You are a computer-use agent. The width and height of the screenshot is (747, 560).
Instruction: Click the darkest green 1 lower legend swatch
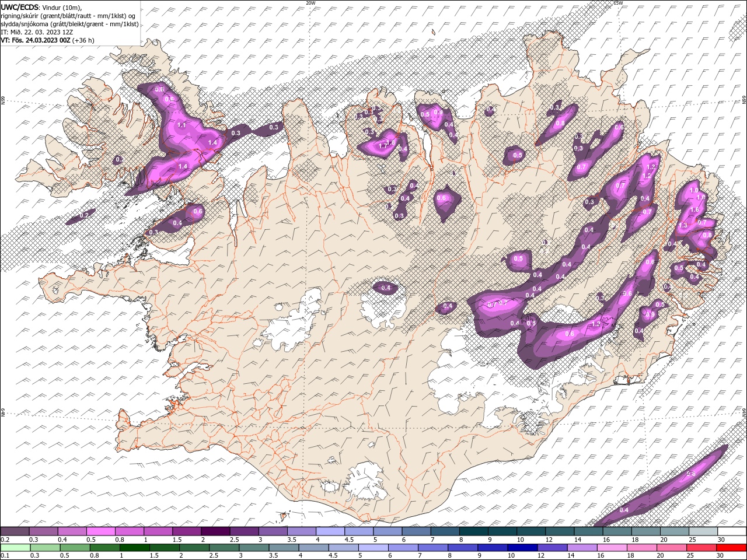(x=134, y=548)
